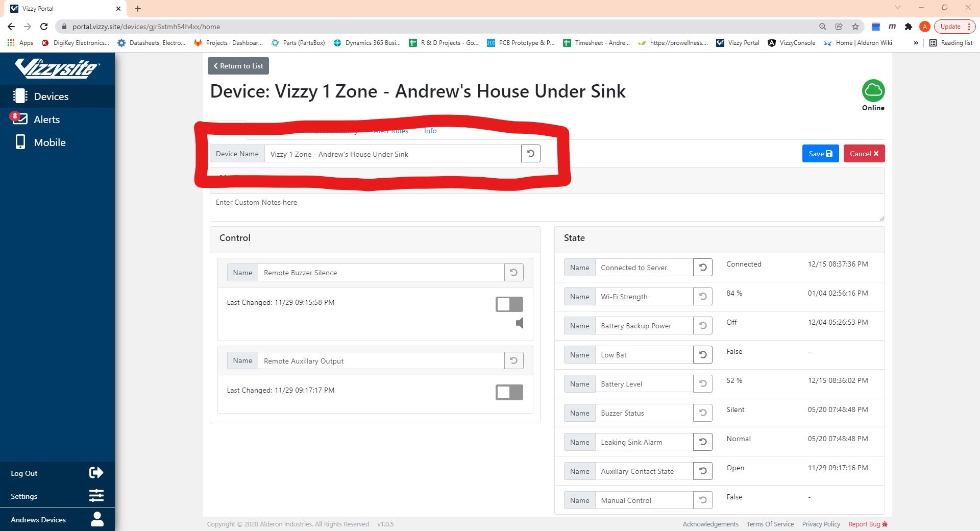The width and height of the screenshot is (980, 531).
Task: Open the Parts (PartsBox) bookmark
Action: 298,43
